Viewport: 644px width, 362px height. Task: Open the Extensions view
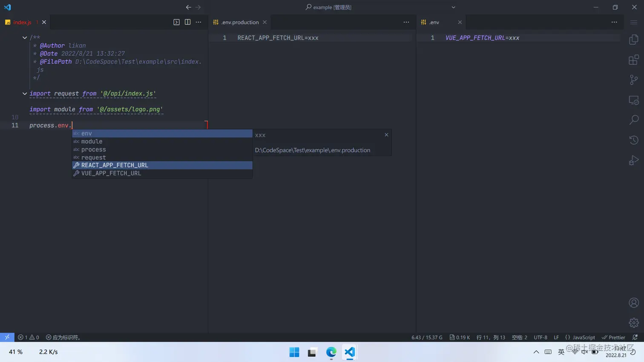[634, 60]
